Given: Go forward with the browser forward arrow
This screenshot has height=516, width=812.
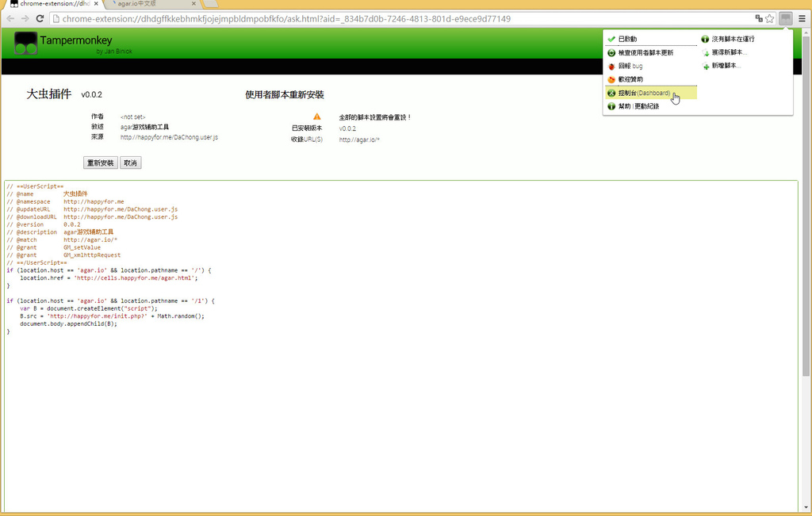Looking at the screenshot, I should [25, 19].
